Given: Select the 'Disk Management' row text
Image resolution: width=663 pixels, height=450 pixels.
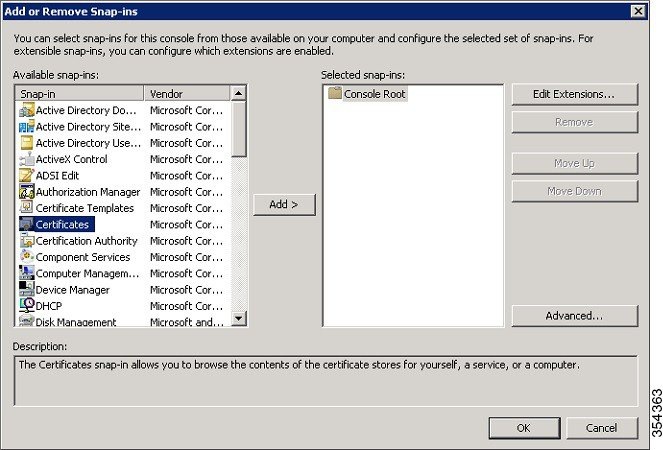Looking at the screenshot, I should (x=76, y=322).
